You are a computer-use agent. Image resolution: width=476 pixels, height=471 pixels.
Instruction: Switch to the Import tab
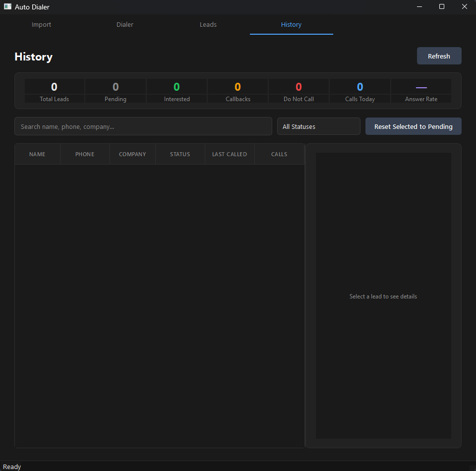41,25
